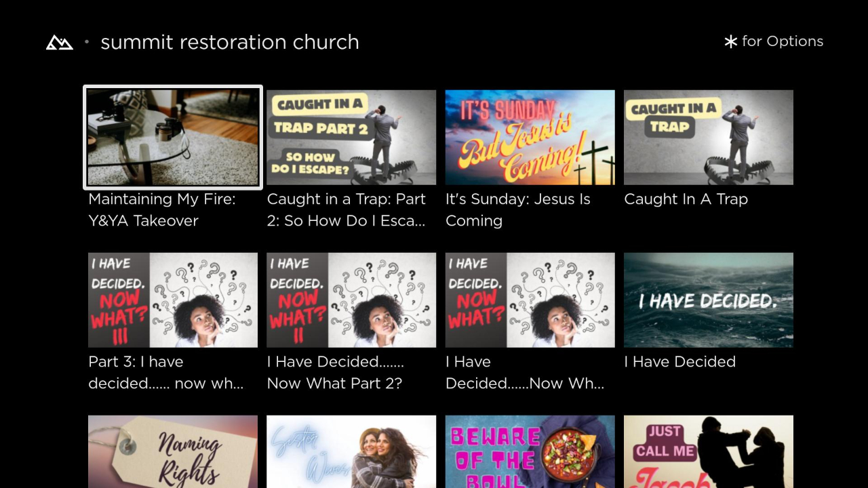
Task: Click the asterisk star icon before 'for Options'
Action: coord(730,41)
